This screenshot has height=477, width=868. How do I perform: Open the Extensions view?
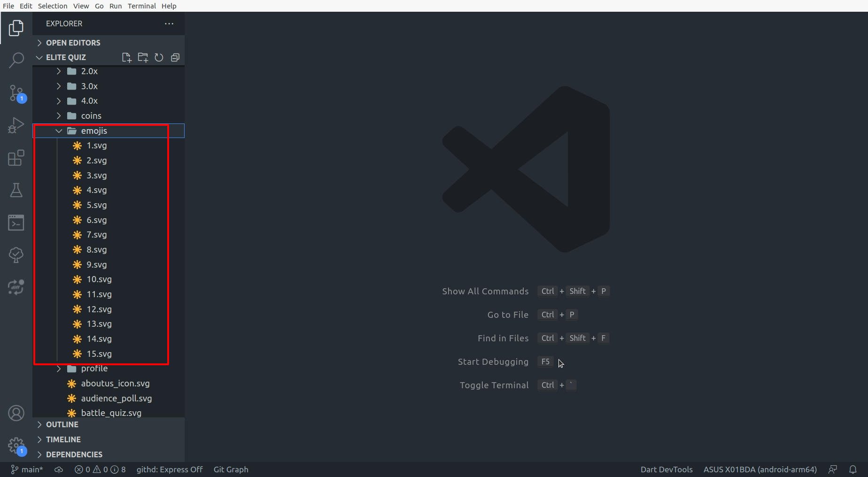[x=16, y=158]
